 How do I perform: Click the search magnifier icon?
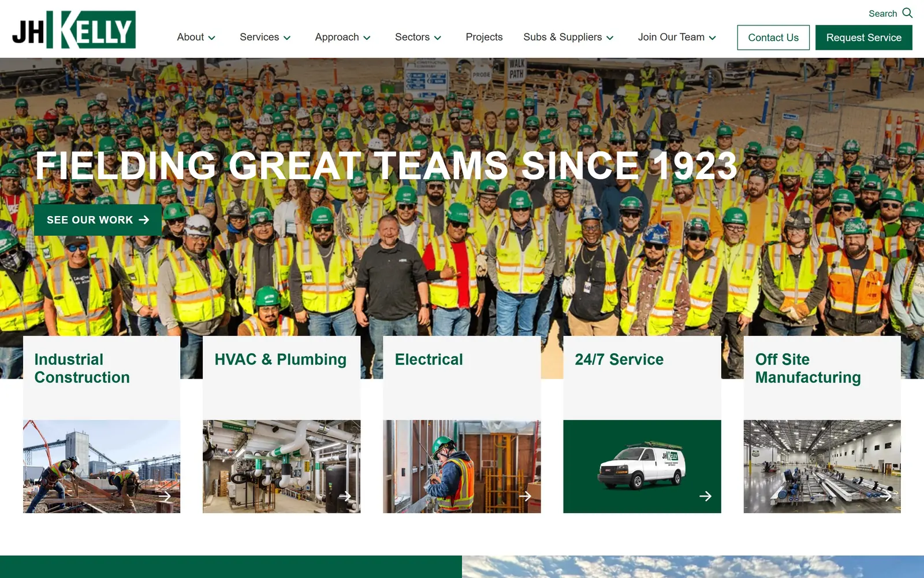[x=907, y=13]
